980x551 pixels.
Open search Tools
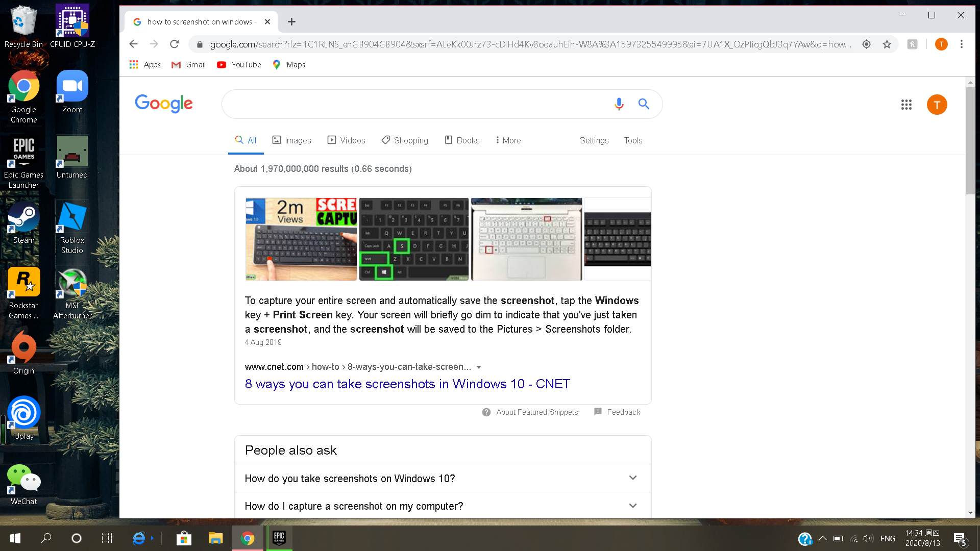(633, 140)
